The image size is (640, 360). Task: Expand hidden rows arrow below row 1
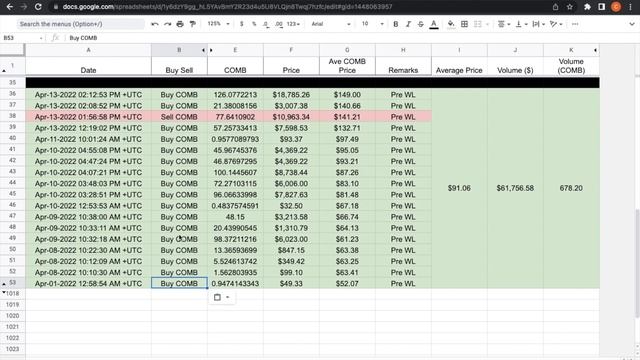coord(4,71)
